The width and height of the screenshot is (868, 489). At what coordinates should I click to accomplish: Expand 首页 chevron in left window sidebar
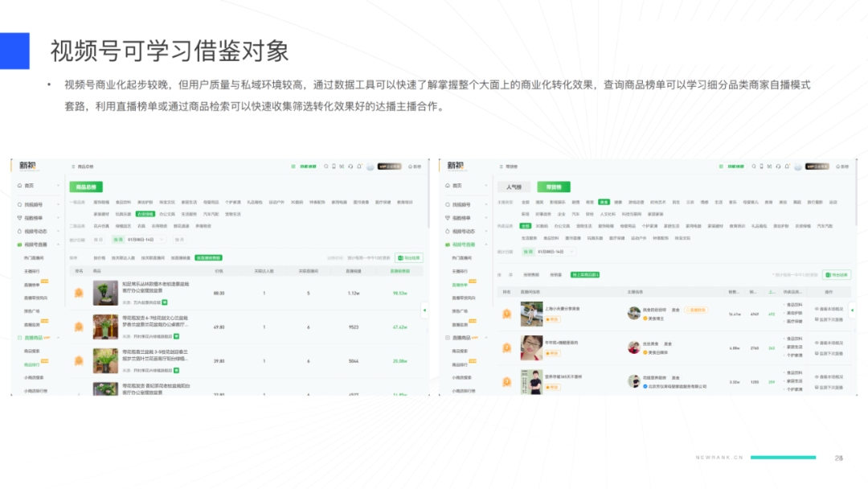[58, 186]
